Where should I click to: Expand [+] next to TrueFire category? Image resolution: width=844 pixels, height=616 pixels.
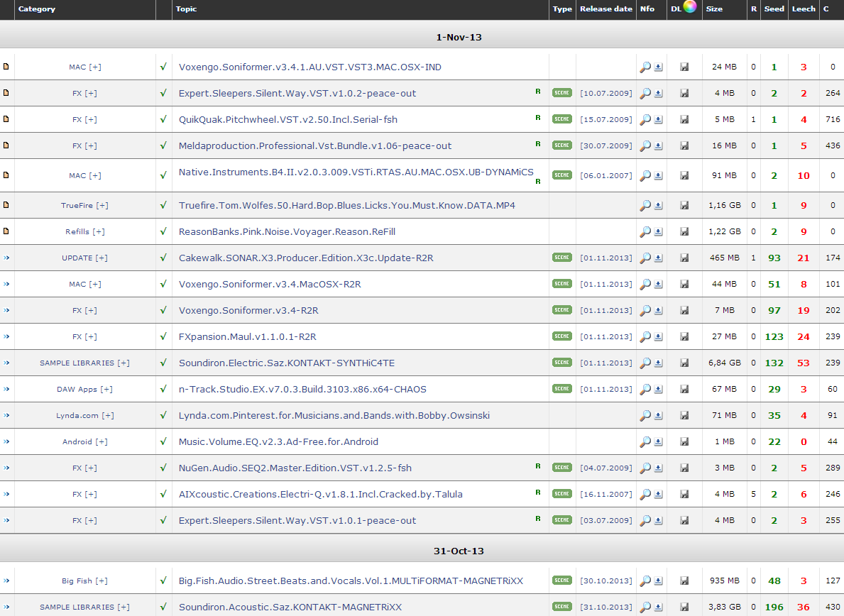102,206
